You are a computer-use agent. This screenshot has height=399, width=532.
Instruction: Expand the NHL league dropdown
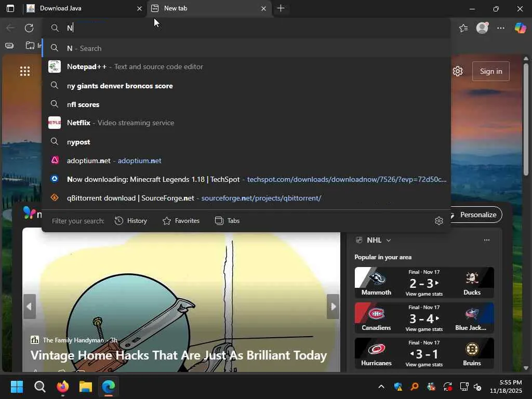pyautogui.click(x=389, y=240)
